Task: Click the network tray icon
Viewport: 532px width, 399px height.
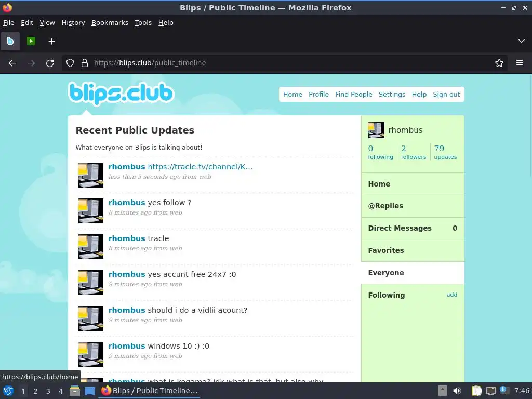Action: coord(490,391)
